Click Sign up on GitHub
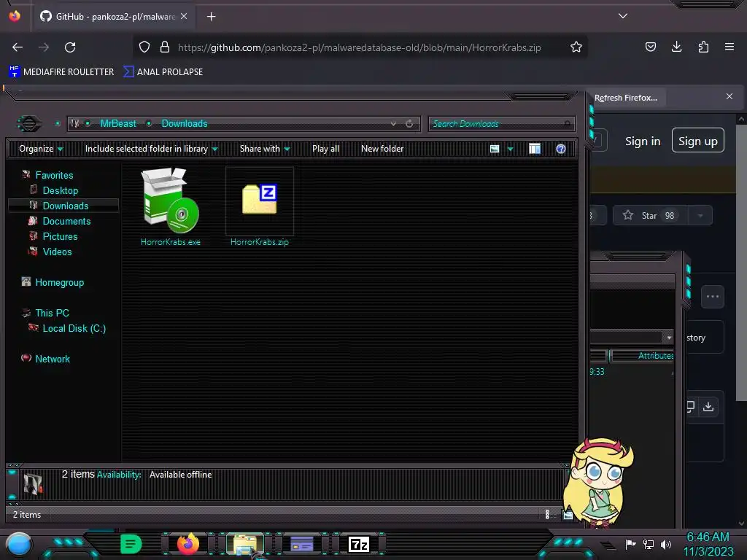Image resolution: width=747 pixels, height=560 pixels. tap(698, 141)
